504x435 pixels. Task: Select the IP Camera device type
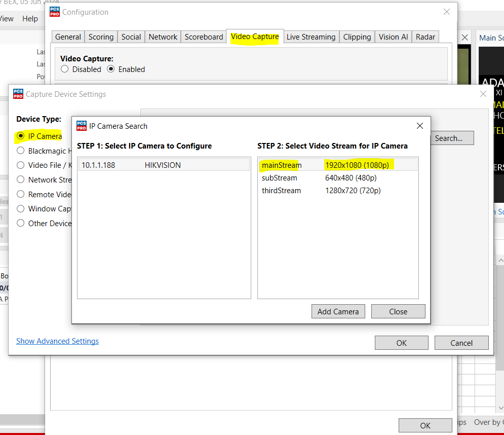pyautogui.click(x=21, y=136)
